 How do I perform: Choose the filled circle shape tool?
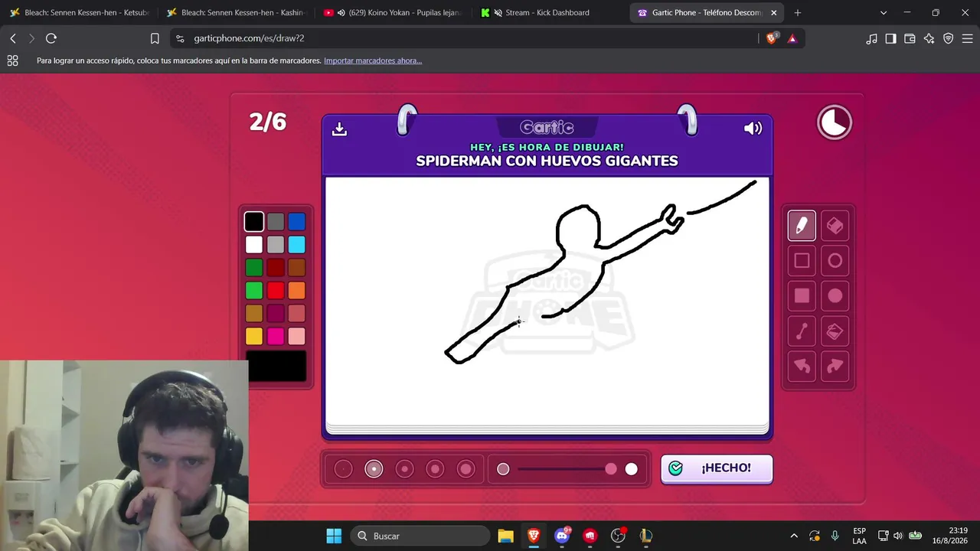tap(835, 296)
